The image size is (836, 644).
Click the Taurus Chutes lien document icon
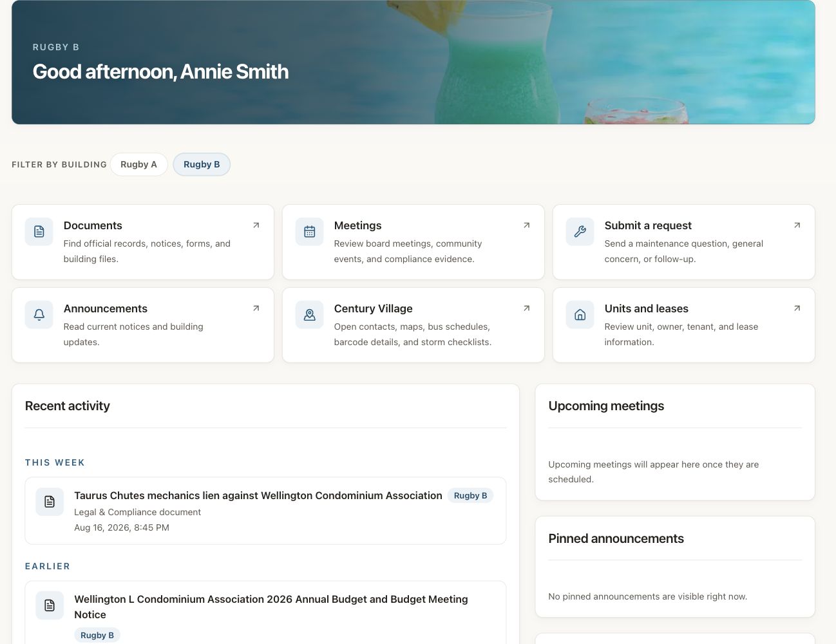pos(50,502)
